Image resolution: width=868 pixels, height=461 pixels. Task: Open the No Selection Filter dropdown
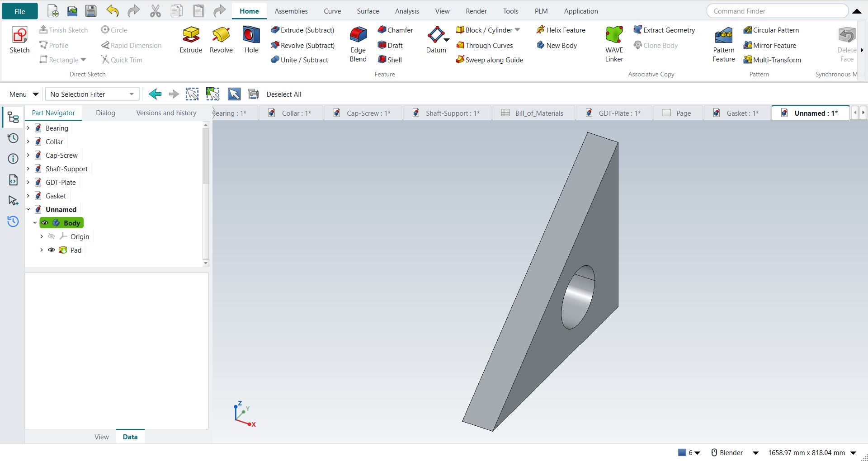pyautogui.click(x=92, y=94)
